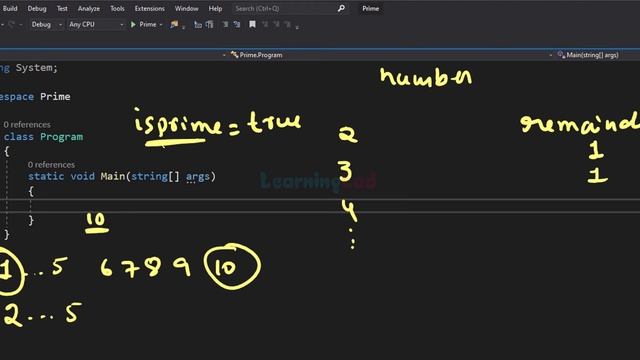Open the Test menu
The width and height of the screenshot is (640, 360).
click(x=62, y=9)
